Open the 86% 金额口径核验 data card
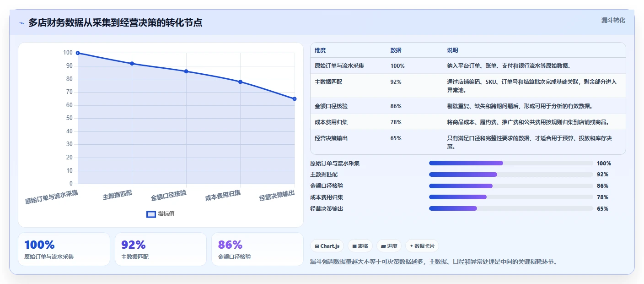 pos(258,249)
